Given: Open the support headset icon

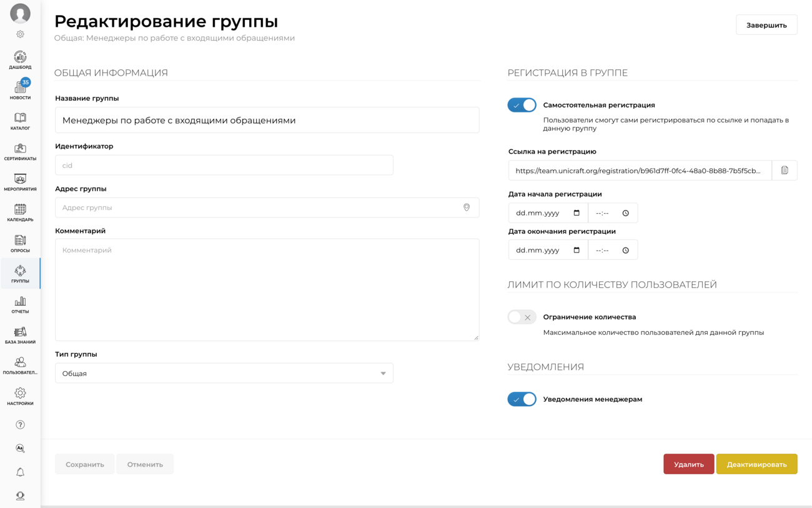Looking at the screenshot, I should pyautogui.click(x=20, y=496).
